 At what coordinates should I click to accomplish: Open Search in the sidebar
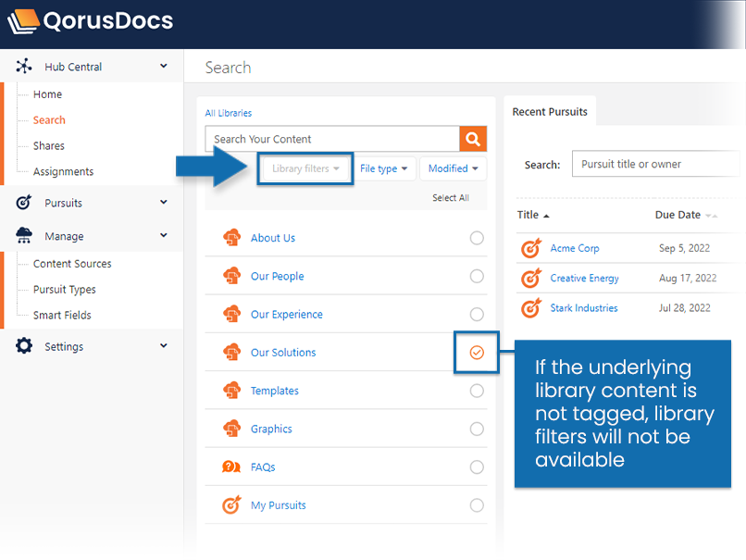point(49,120)
